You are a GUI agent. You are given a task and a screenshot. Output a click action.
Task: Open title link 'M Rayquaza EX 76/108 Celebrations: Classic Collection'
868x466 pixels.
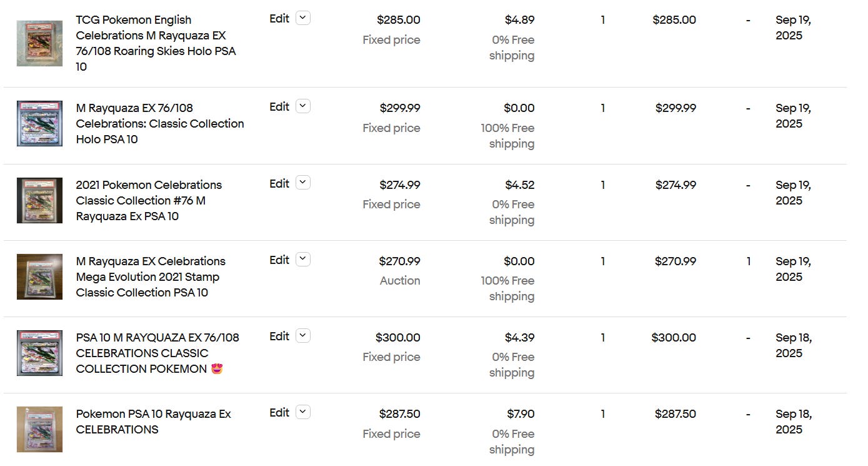click(160, 123)
